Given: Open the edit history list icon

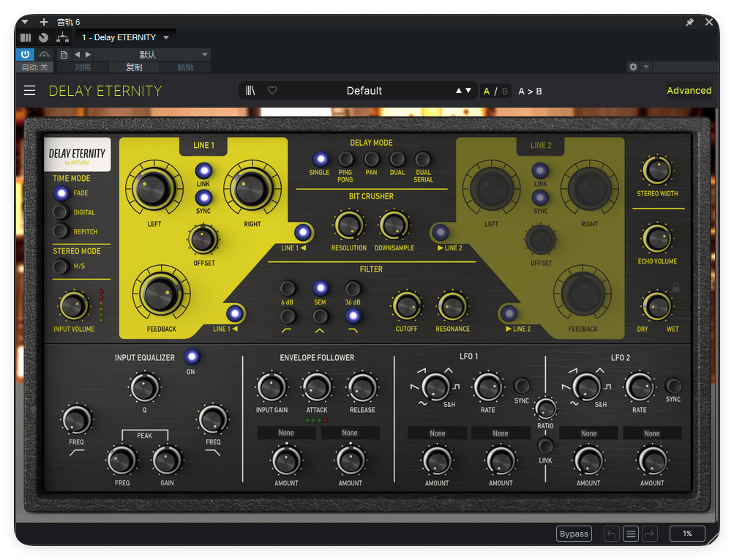Looking at the screenshot, I should coord(631,534).
